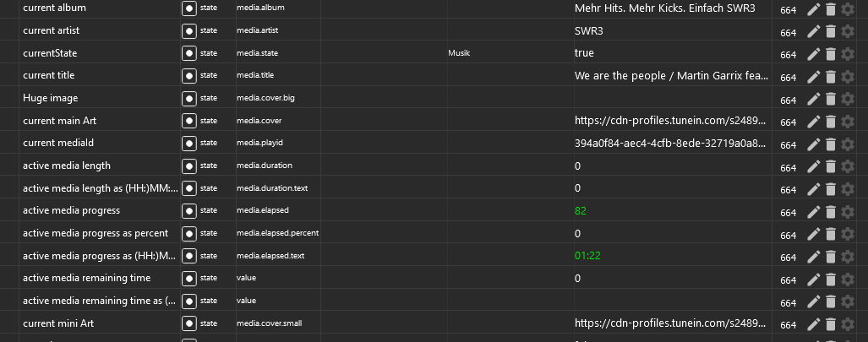This screenshot has height=342, width=868.
Task: Open settings for active media remaining time
Action: pyautogui.click(x=848, y=279)
